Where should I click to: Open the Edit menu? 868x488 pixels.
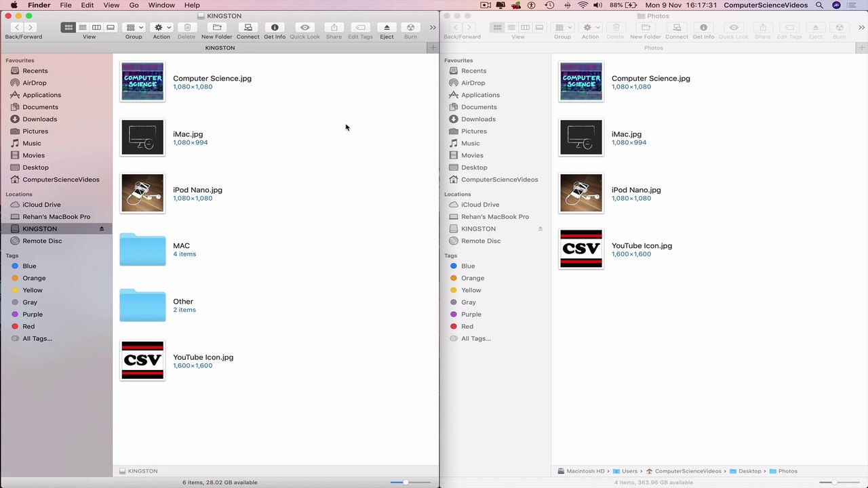(x=87, y=5)
